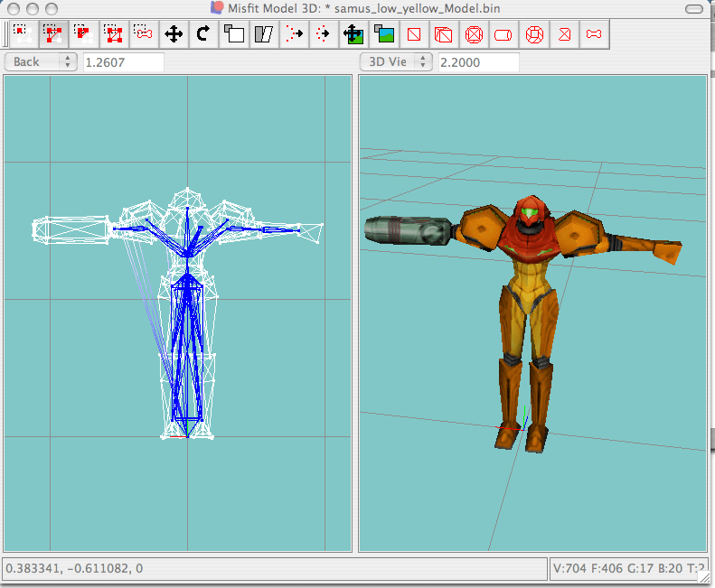Click the textured Samus 3D viewport
Image resolution: width=715 pixels, height=588 pixels.
tap(532, 313)
